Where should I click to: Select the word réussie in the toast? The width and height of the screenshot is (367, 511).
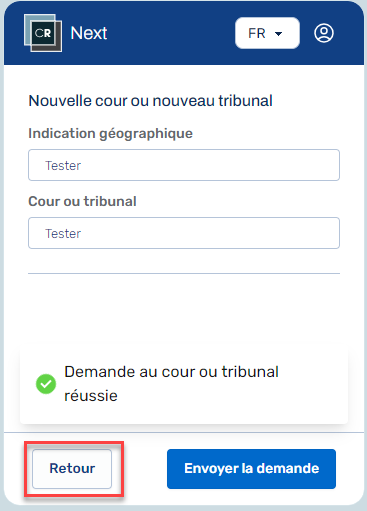[91, 396]
